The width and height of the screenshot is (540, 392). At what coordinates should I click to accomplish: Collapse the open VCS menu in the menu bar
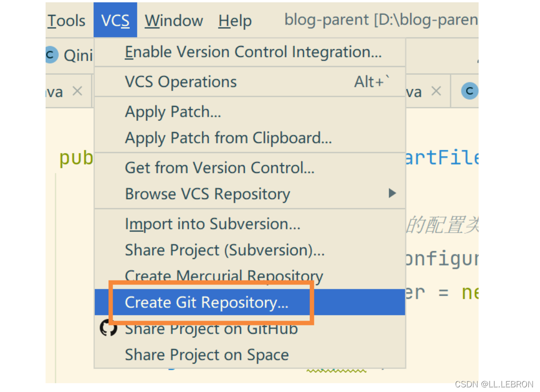click(x=115, y=21)
